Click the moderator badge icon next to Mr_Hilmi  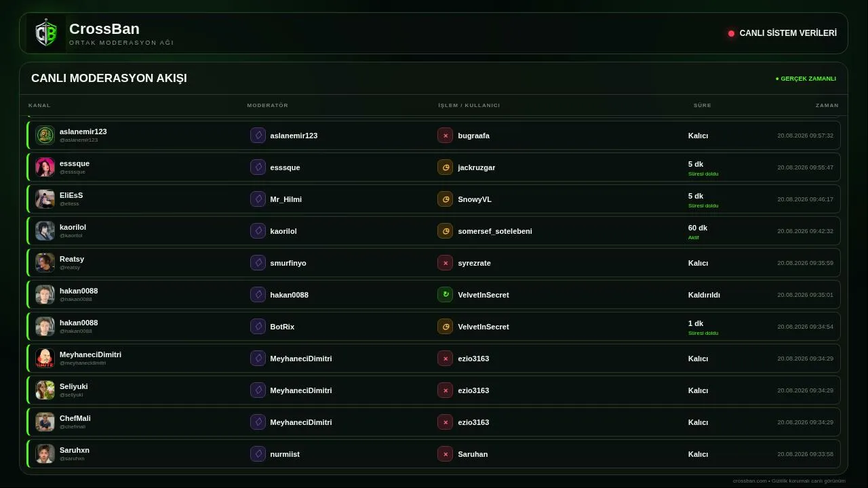pyautogui.click(x=258, y=199)
